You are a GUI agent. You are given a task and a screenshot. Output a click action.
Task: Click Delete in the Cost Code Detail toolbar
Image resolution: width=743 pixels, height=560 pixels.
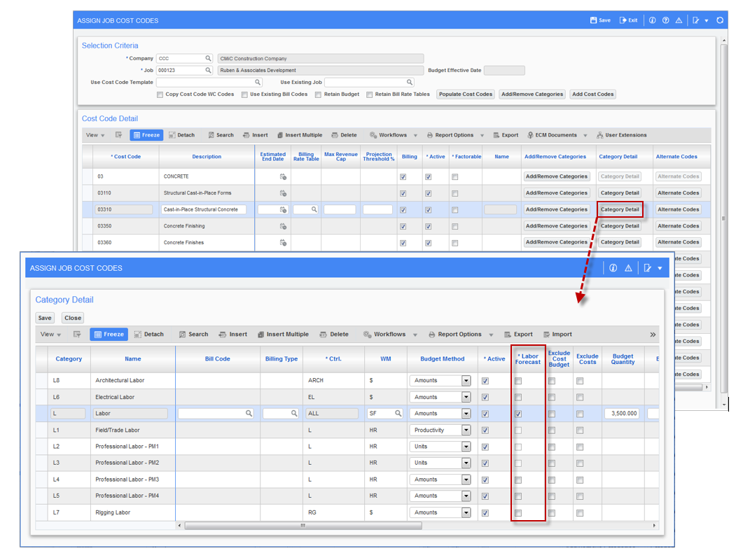[344, 135]
